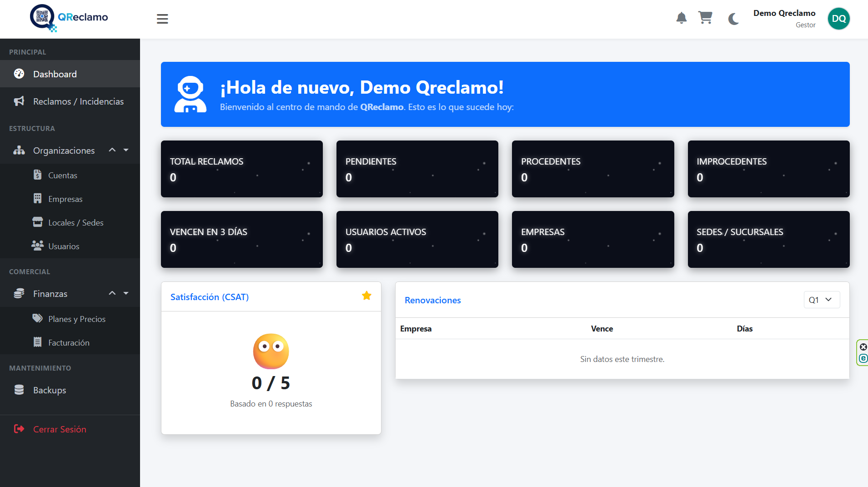Open the shopping cart icon

[705, 19]
